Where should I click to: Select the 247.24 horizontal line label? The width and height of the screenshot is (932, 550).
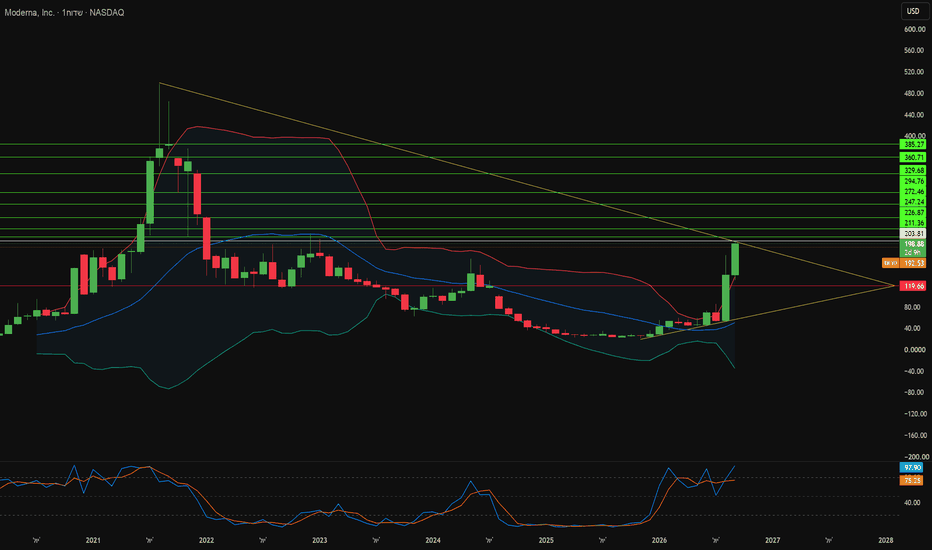point(913,202)
